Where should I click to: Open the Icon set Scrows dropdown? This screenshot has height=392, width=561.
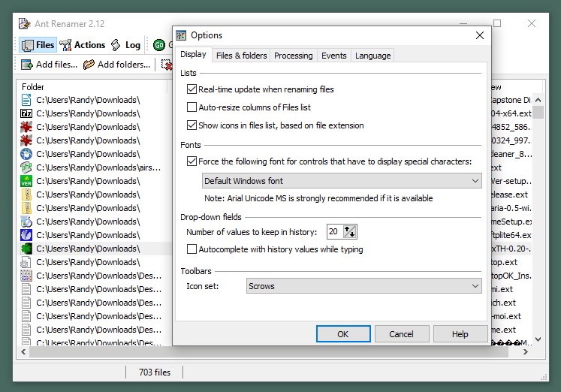pyautogui.click(x=364, y=286)
